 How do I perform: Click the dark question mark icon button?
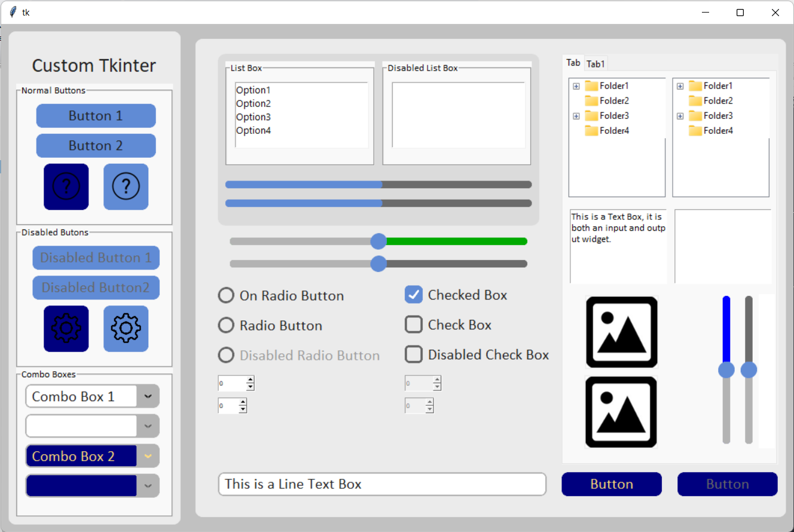66,186
